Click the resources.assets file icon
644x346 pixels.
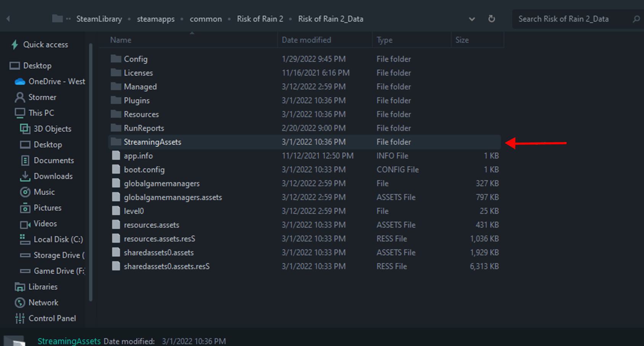click(x=116, y=225)
